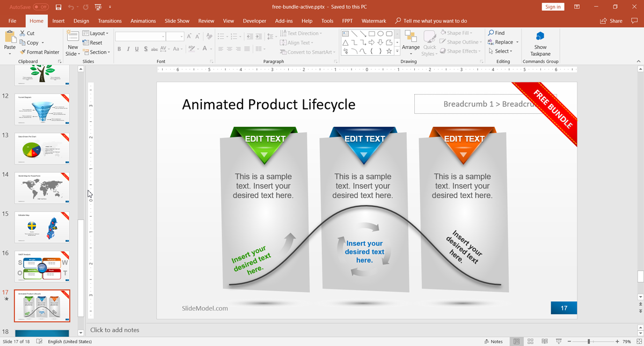Open Find in the Editing group
Image resolution: width=644 pixels, height=346 pixels.
(x=496, y=33)
